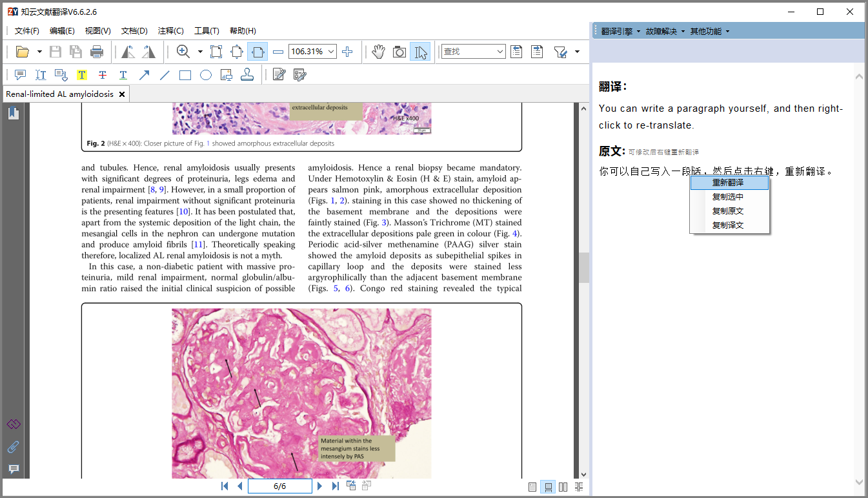
Task: Select the Arrow drawing tool
Action: coord(144,75)
